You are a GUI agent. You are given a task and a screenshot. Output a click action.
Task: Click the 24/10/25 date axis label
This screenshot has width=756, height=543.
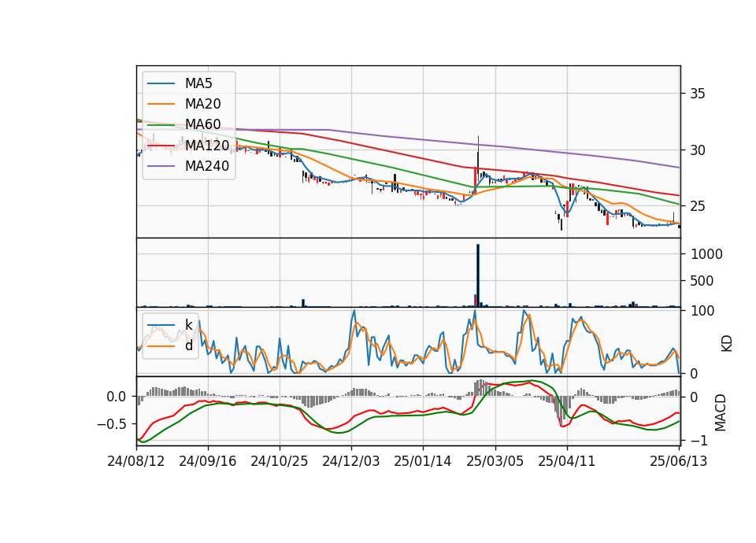click(x=279, y=461)
